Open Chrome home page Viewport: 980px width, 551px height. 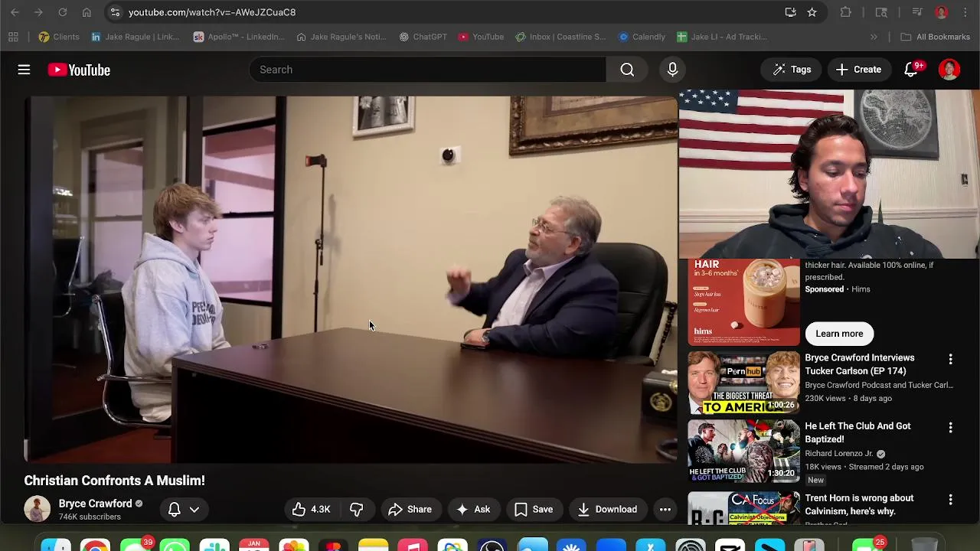[87, 12]
